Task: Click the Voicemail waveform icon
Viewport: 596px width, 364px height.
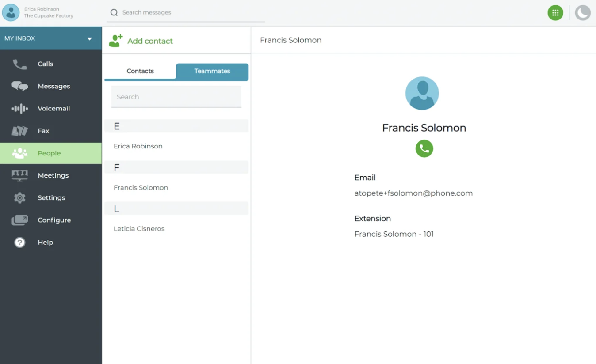Action: 19,109
